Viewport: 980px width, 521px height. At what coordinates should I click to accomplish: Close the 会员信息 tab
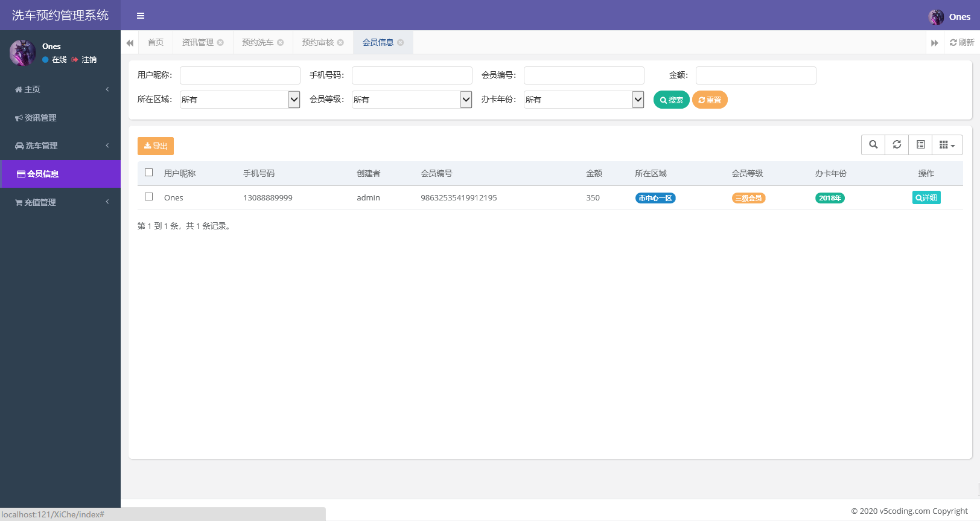[400, 42]
